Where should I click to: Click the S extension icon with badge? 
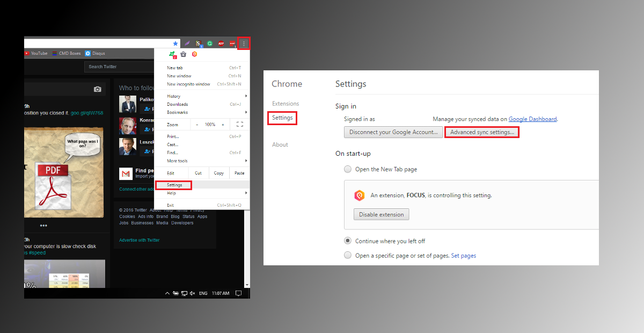point(199,44)
